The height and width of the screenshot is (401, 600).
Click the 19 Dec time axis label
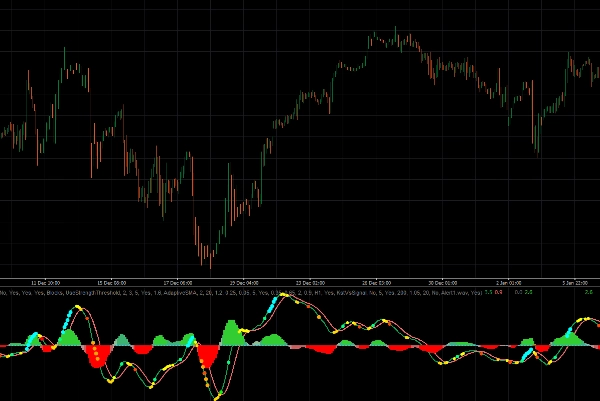point(244,283)
